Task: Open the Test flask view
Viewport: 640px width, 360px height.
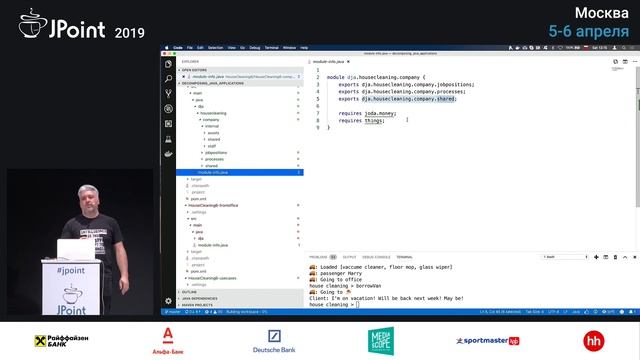Action: click(x=168, y=139)
